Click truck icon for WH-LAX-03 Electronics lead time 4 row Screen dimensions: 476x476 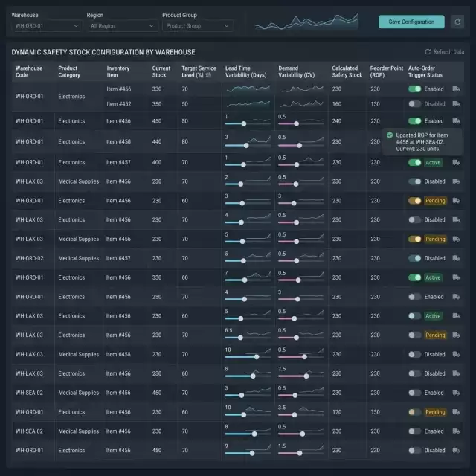tap(456, 219)
